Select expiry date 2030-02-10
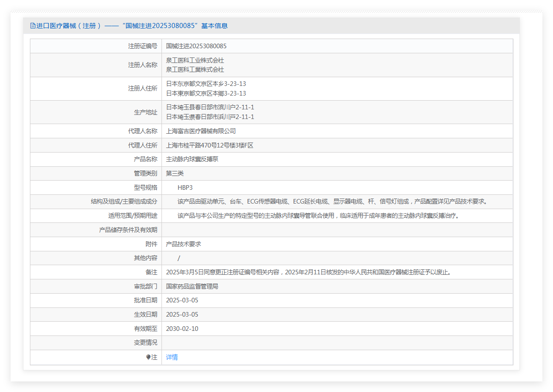 coord(182,329)
